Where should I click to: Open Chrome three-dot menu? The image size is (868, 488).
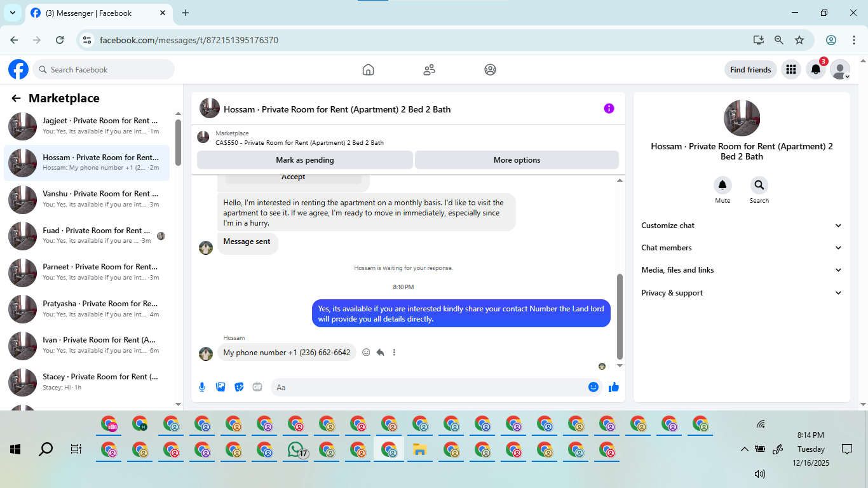[854, 40]
